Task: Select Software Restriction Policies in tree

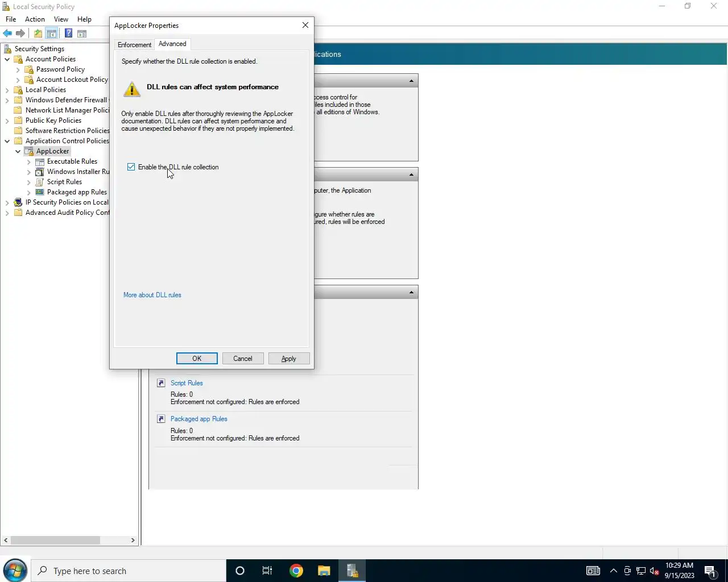Action: click(67, 131)
